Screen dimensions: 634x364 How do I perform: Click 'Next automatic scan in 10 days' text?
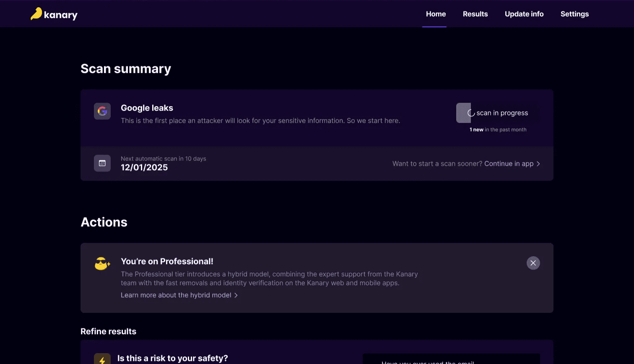(x=164, y=159)
